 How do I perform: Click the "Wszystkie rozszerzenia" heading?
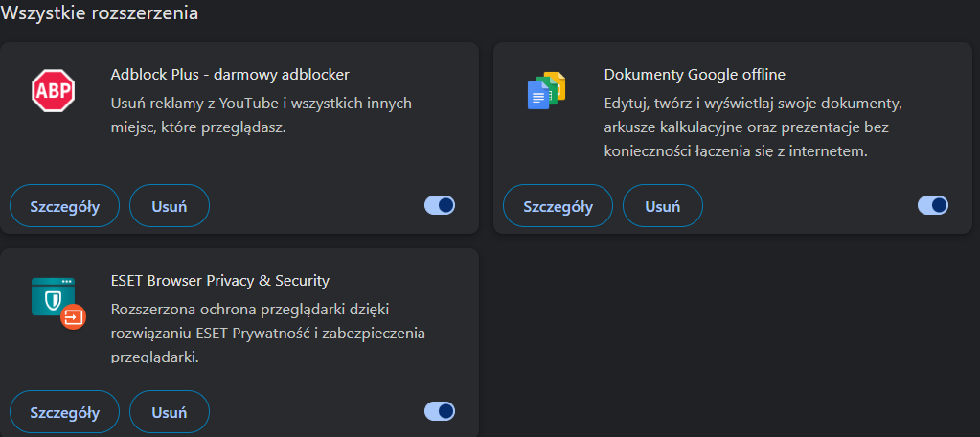101,14
